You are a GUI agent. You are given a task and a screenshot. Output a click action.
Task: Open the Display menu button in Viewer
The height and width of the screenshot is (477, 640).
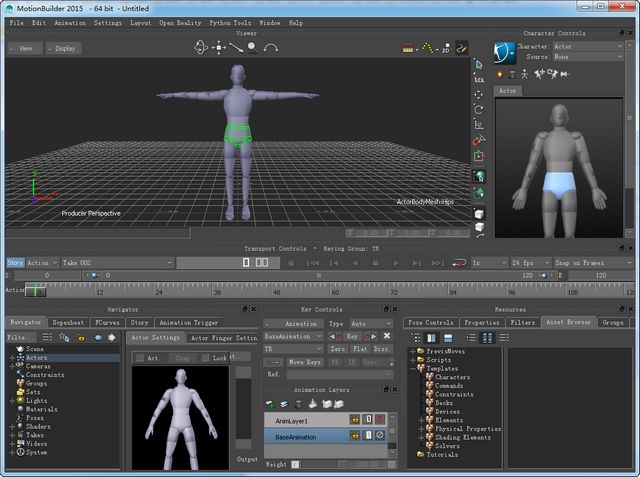pos(64,49)
